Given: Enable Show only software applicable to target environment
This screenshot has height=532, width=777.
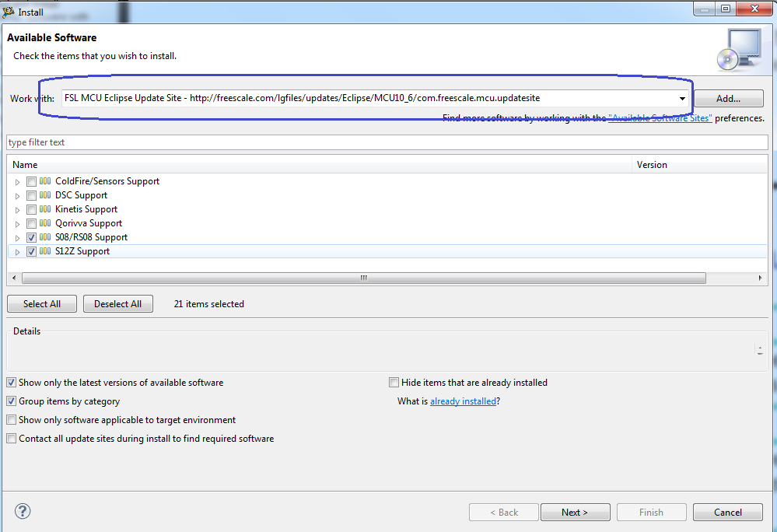Looking at the screenshot, I should tap(11, 420).
